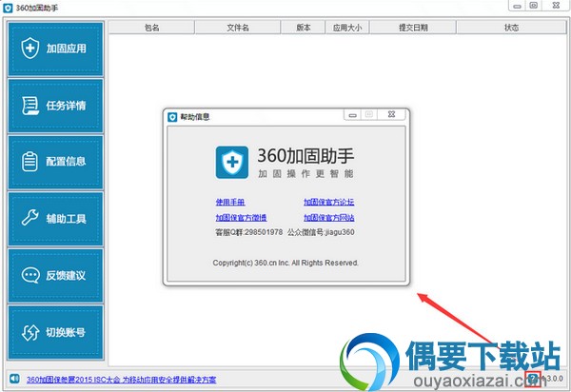Click the 360加固助手 shield logo in dialog
This screenshot has height=392, width=571.
click(232, 163)
